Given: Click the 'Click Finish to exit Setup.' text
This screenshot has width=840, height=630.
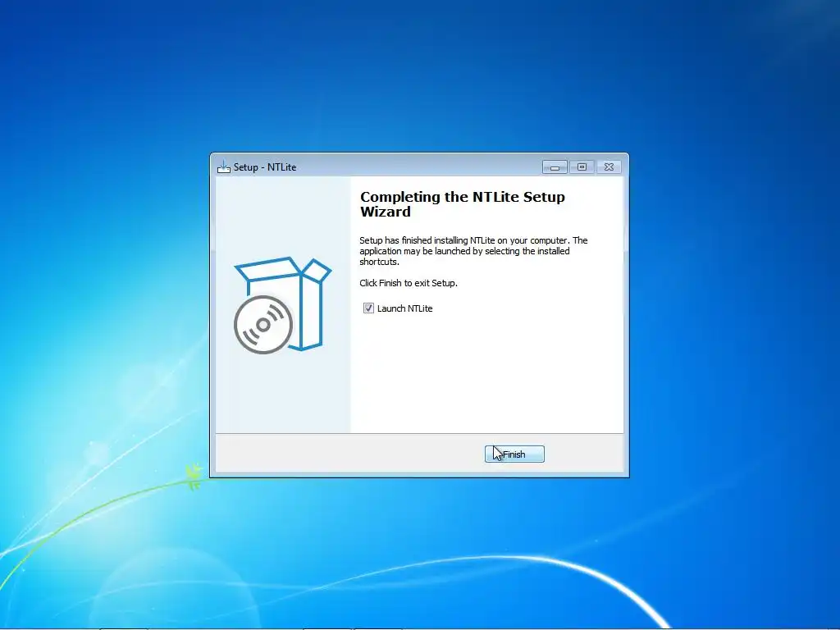Looking at the screenshot, I should pos(409,283).
